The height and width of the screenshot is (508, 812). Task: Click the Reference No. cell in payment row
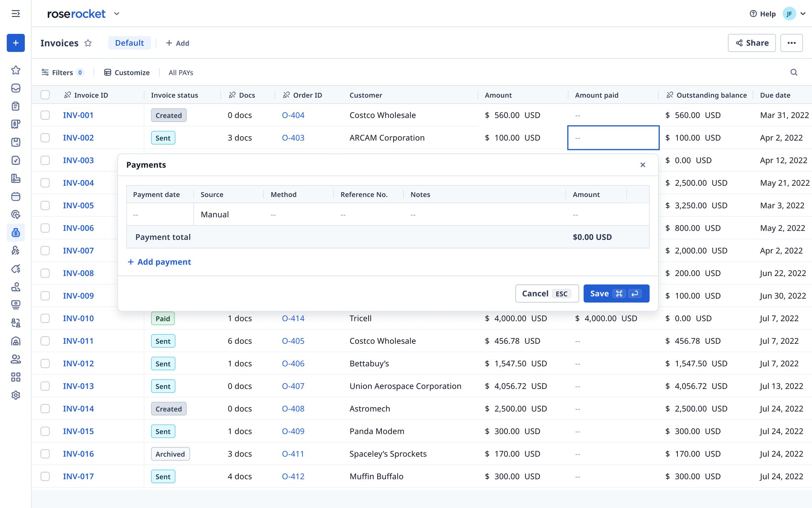tap(369, 215)
